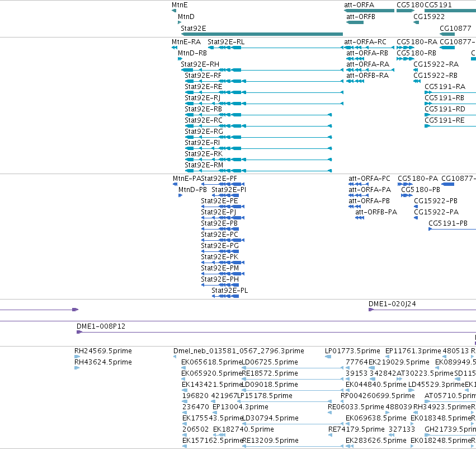The image size is (476, 449).
Task: Click the Stat92E-RI transcript label
Action: click(202, 143)
